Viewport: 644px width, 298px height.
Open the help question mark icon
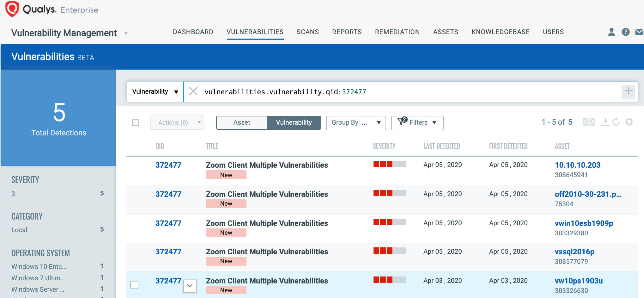click(x=625, y=32)
